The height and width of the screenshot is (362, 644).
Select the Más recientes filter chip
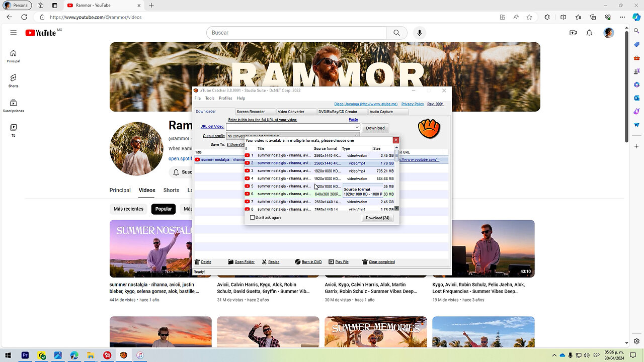pyautogui.click(x=128, y=209)
